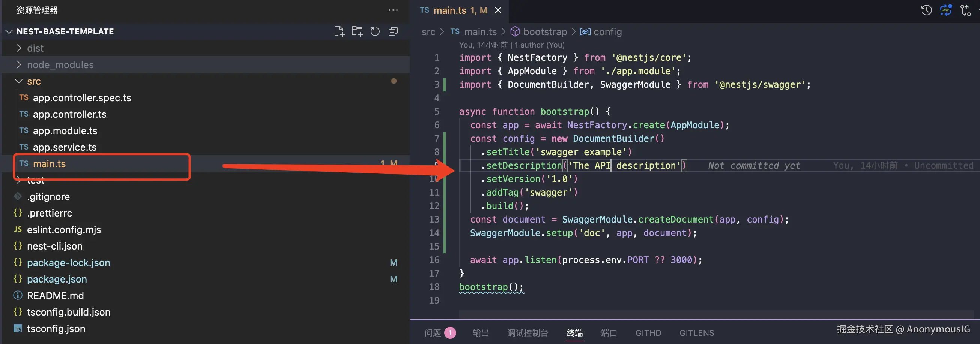Image resolution: width=980 pixels, height=344 pixels.
Task: Click bootstrap in the breadcrumb path
Action: [x=545, y=32]
